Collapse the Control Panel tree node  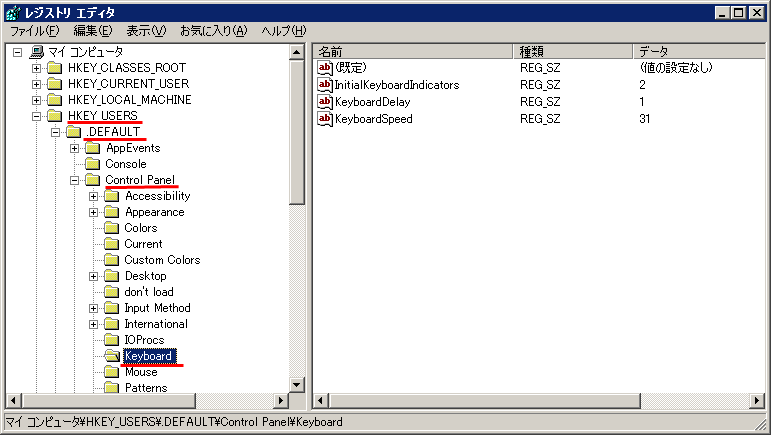(x=75, y=180)
